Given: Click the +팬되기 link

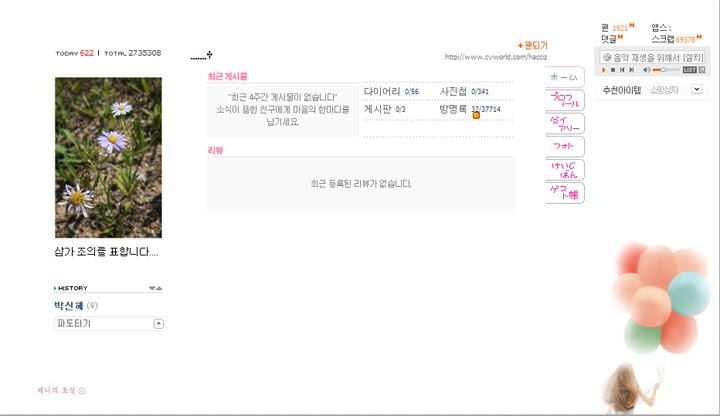Looking at the screenshot, I should pos(533,45).
